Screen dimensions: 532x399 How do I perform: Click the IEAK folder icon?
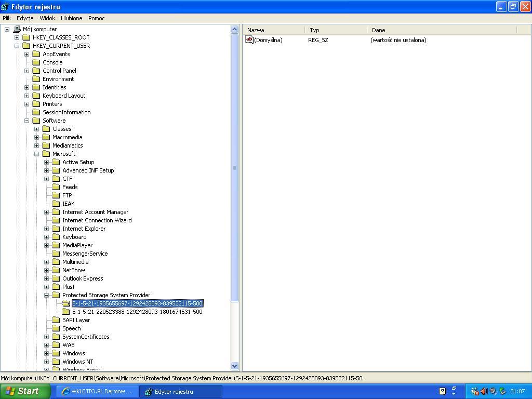pos(56,204)
